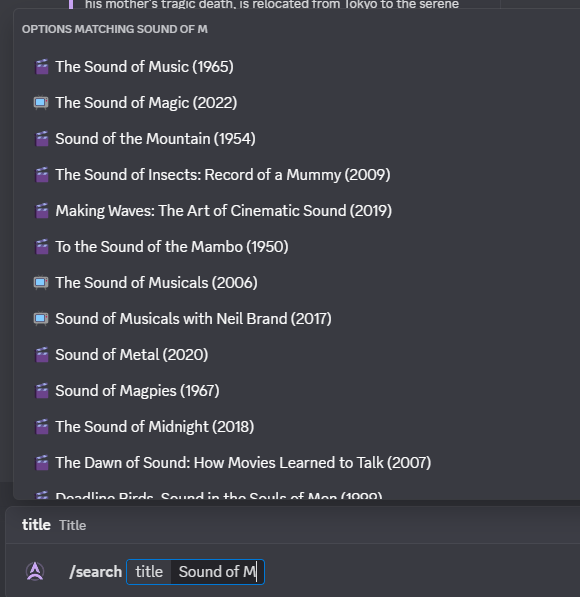Pick Sound of Musicals with Neil Brand (2017)
Screen dimensions: 580x597
296,319
